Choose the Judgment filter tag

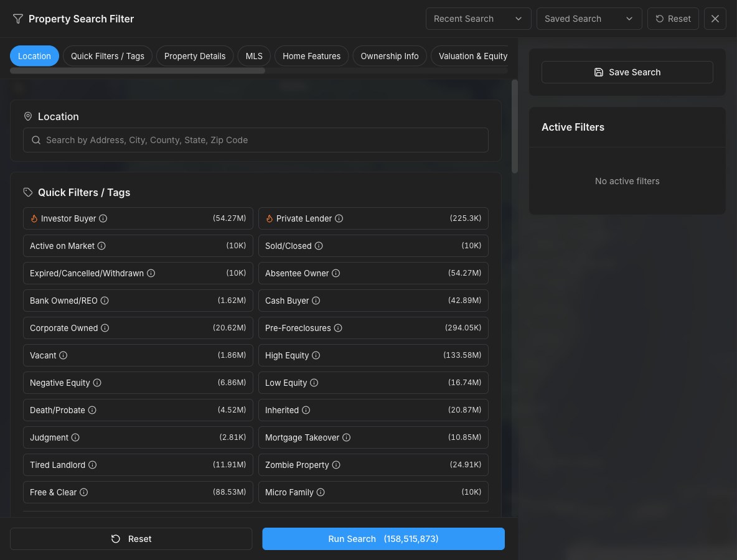coord(138,437)
